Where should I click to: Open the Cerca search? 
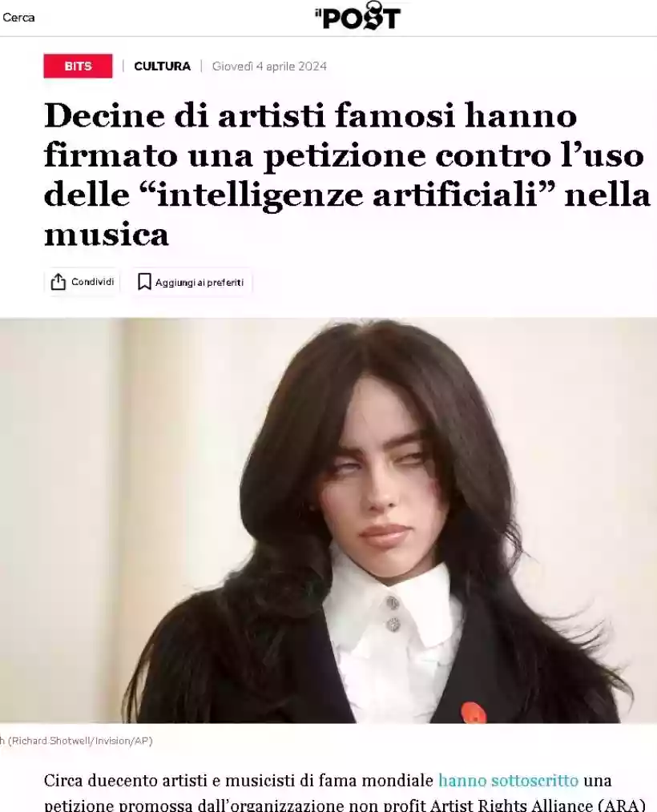pos(18,17)
